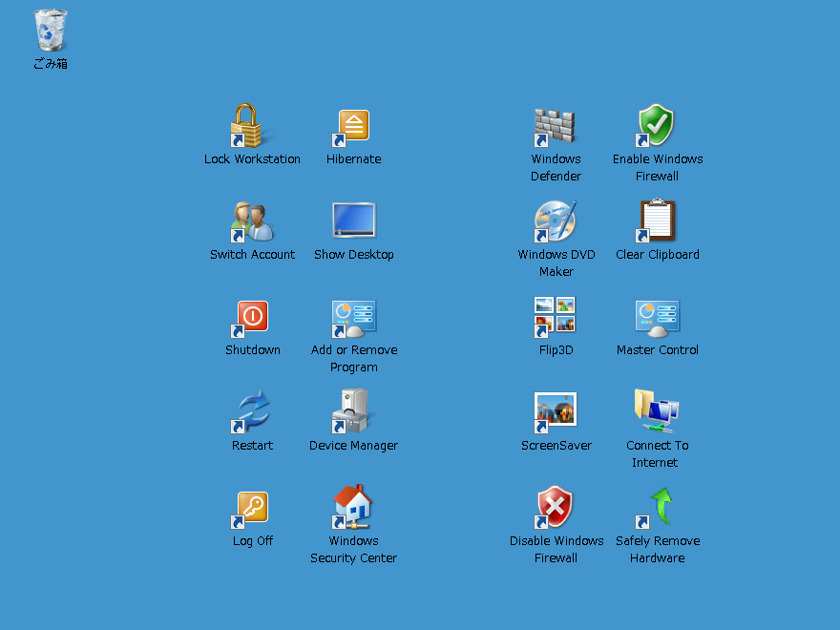Click the "Restart" label text
This screenshot has height=630, width=840.
click(252, 445)
